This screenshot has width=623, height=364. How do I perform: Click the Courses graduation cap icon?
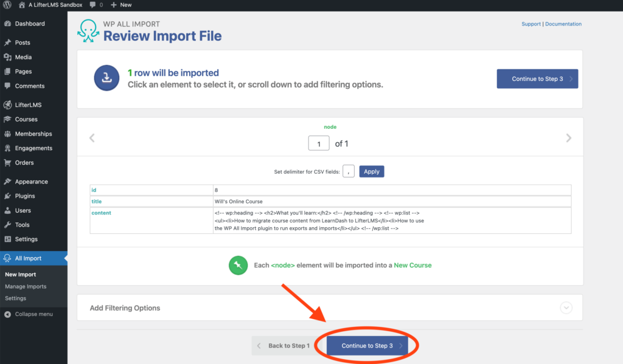(7, 119)
